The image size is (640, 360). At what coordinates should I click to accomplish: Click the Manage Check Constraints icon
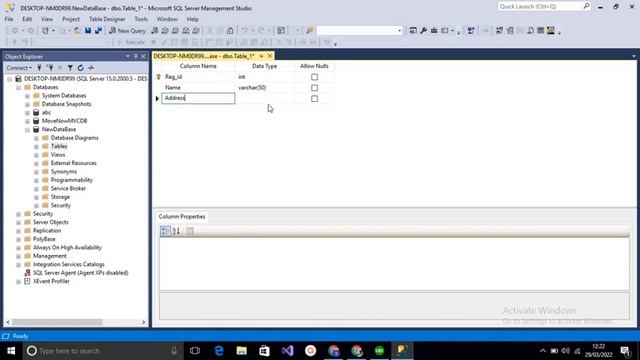pyautogui.click(x=540, y=31)
